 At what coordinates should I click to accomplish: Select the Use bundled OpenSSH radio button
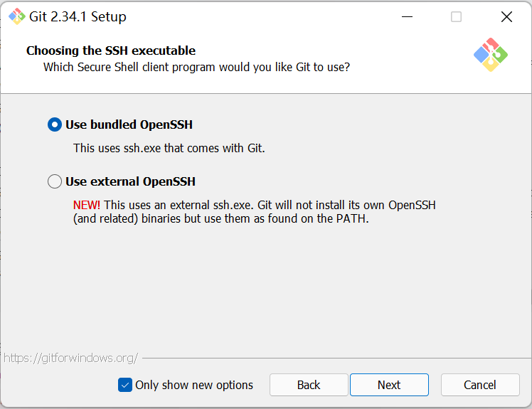55,124
